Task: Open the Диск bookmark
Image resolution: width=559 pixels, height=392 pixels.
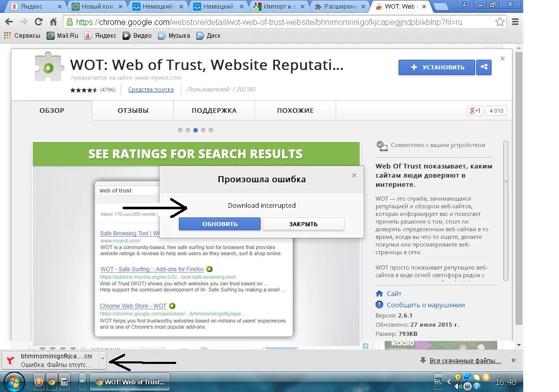Action: (x=208, y=36)
